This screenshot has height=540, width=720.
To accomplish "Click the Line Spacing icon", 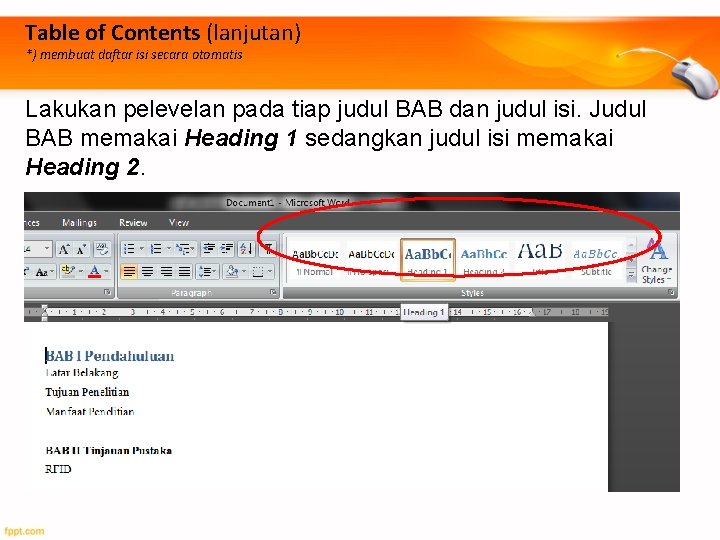I will [x=206, y=272].
